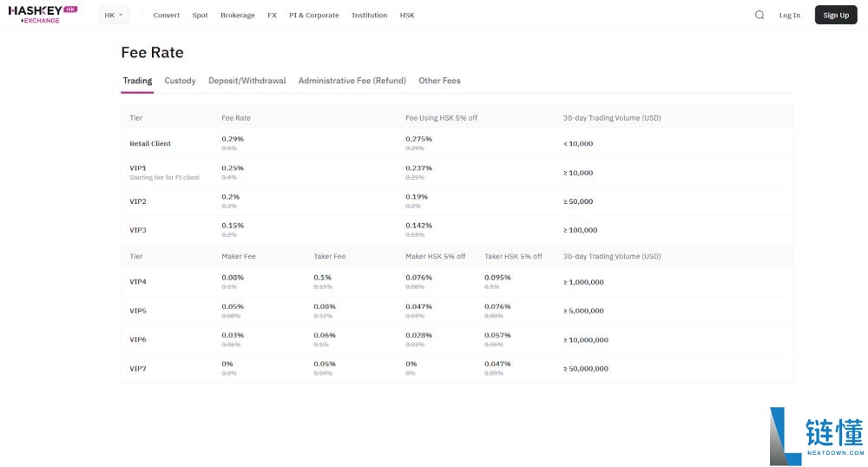This screenshot has height=467, width=868.
Task: Open the Institution navigation item
Action: click(369, 15)
